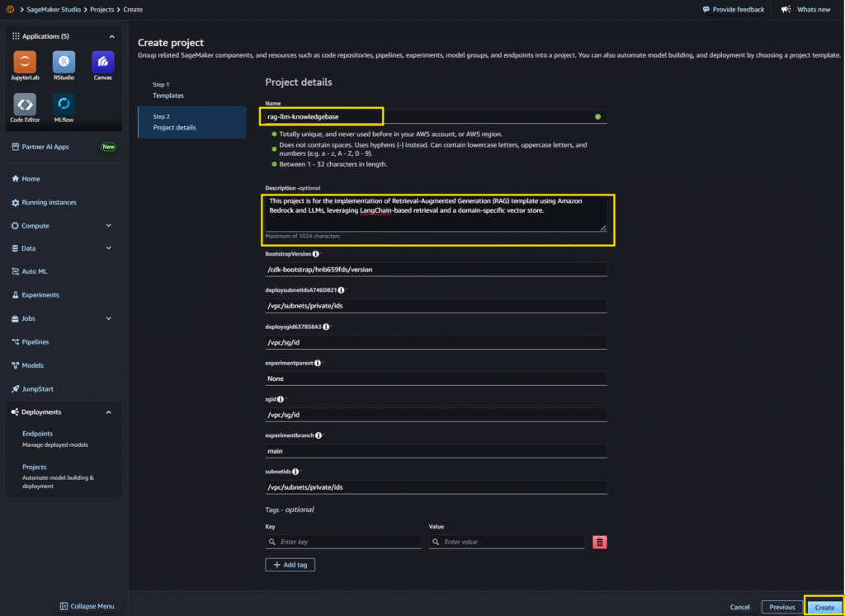Expand the Compute menu

coord(109,225)
